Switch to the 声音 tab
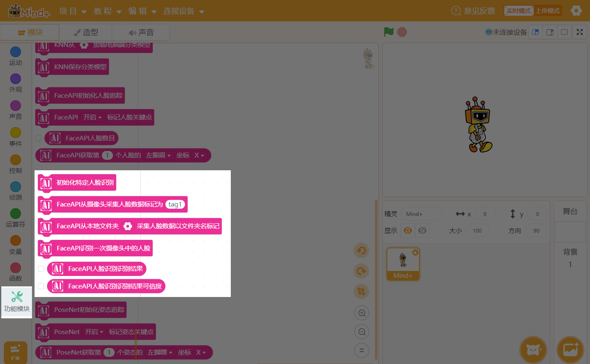 141,32
